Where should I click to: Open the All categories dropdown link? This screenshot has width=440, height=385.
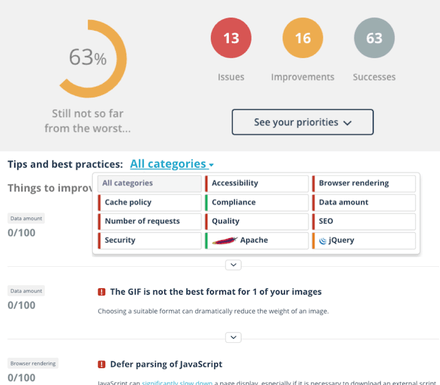172,164
